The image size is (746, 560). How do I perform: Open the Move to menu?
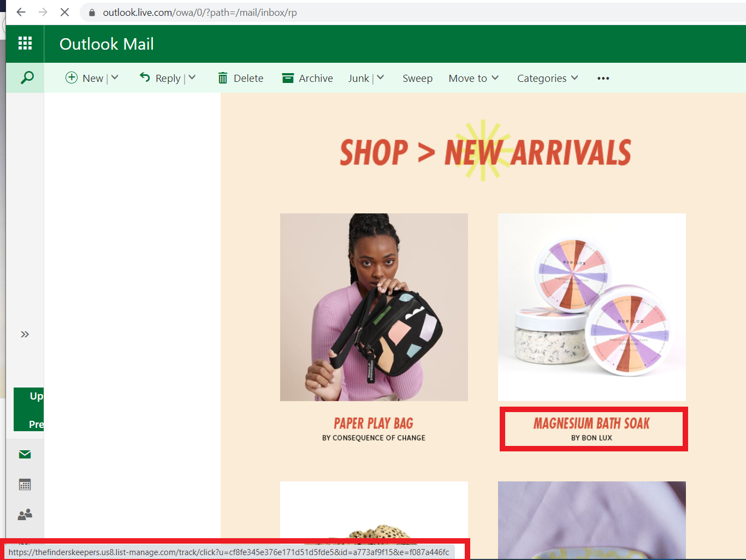pyautogui.click(x=473, y=78)
